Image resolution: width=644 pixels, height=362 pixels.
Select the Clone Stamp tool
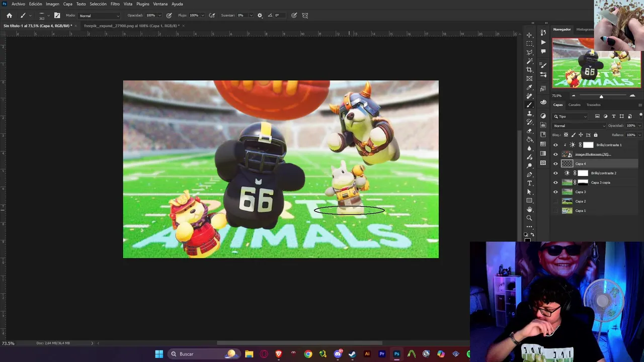tap(529, 114)
